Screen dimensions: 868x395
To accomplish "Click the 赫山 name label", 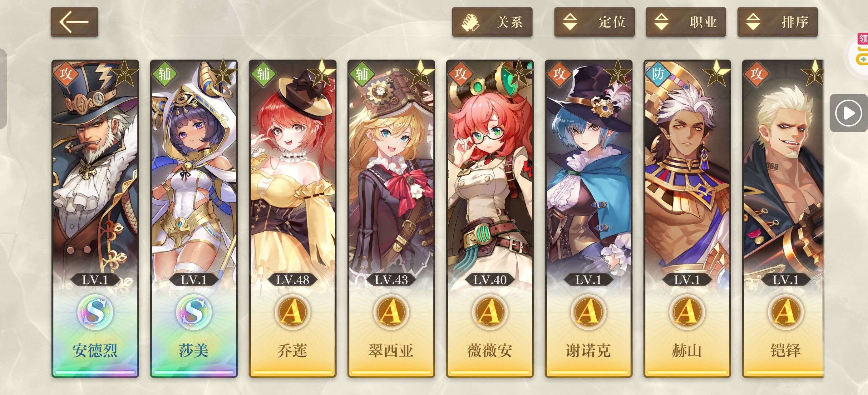I will pos(687,351).
